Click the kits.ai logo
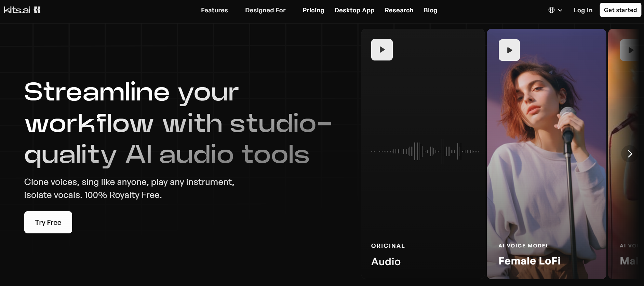644x286 pixels. pyautogui.click(x=22, y=10)
